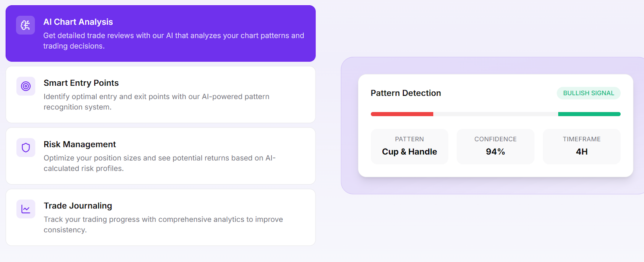This screenshot has height=262, width=644.
Task: Open the Smart Entry Points tab
Action: coord(81,83)
